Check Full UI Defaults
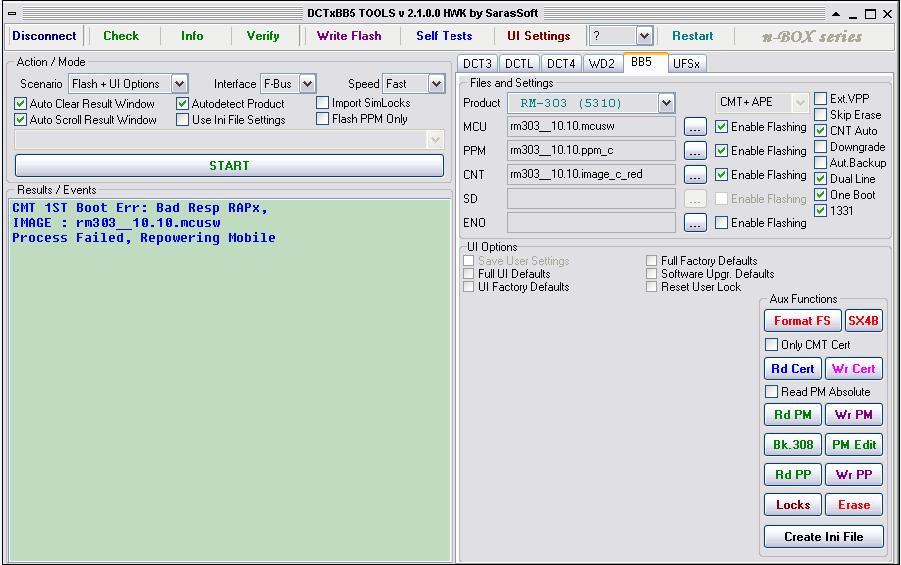Screen dimensions: 901x565 [x=469, y=274]
